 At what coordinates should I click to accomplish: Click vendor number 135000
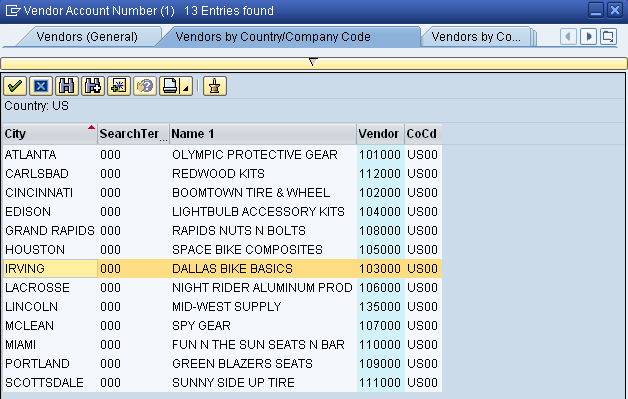tap(380, 306)
